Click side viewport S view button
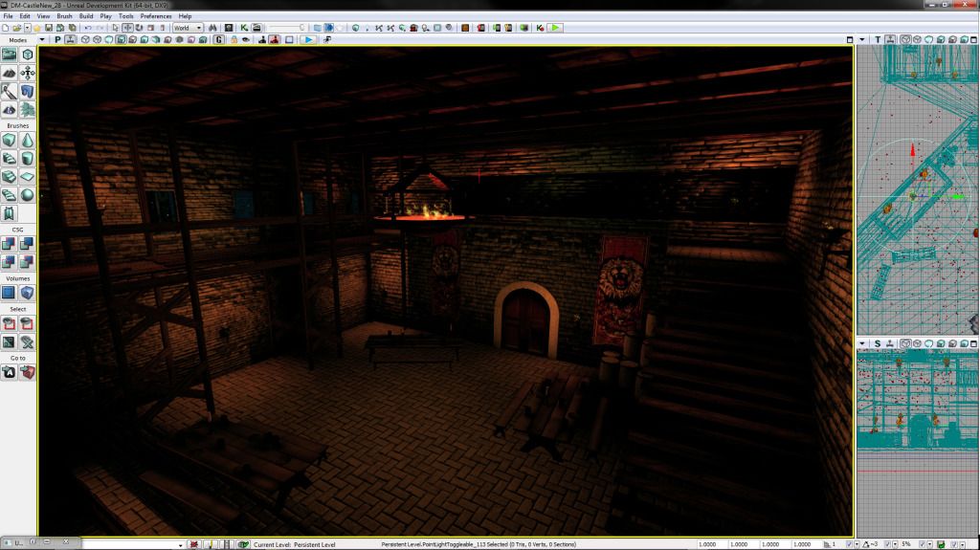Screen dimensions: 980x550 878,343
